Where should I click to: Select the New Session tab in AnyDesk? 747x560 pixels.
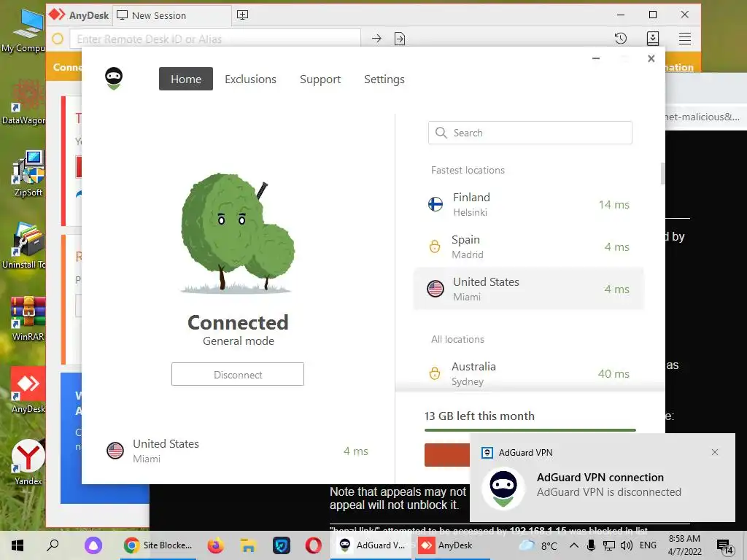click(x=172, y=15)
